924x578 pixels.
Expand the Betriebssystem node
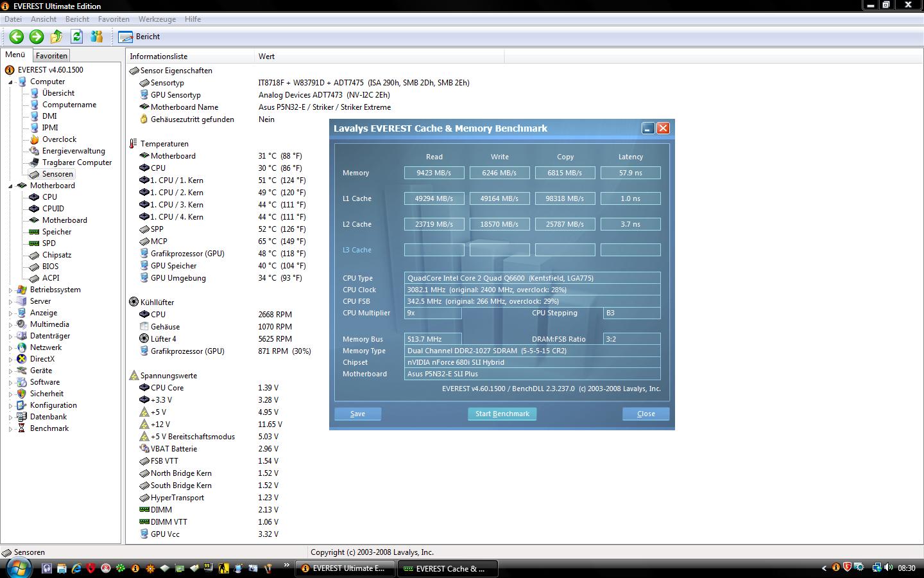coord(11,290)
